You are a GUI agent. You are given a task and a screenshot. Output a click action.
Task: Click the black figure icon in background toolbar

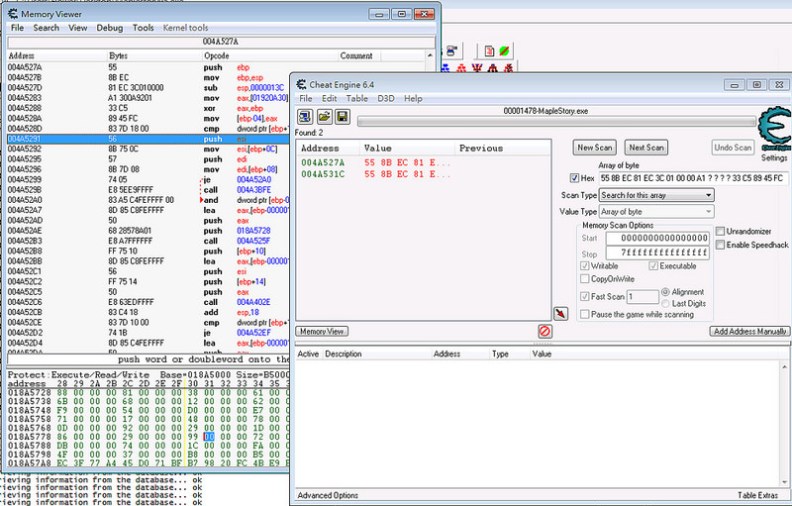pos(492,68)
